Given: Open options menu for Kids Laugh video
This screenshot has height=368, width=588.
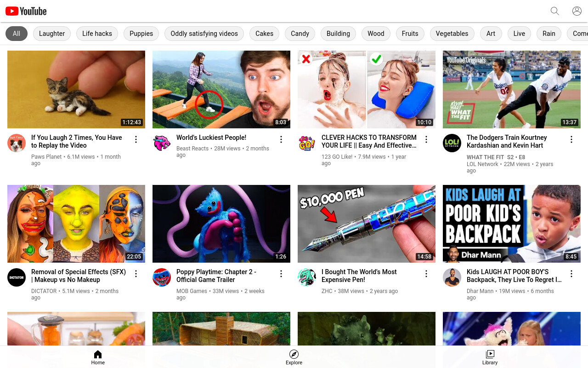Looking at the screenshot, I should point(571,274).
